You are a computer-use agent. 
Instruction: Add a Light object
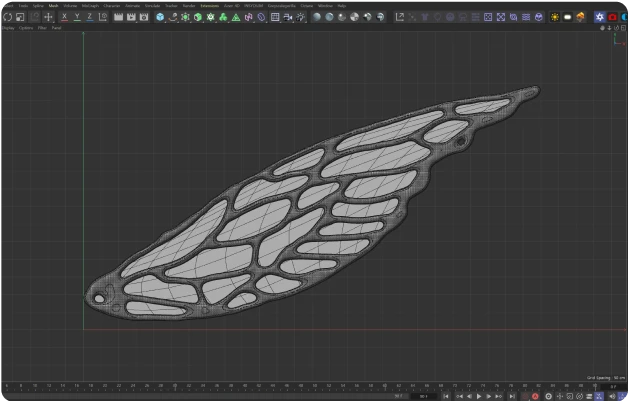click(300, 17)
